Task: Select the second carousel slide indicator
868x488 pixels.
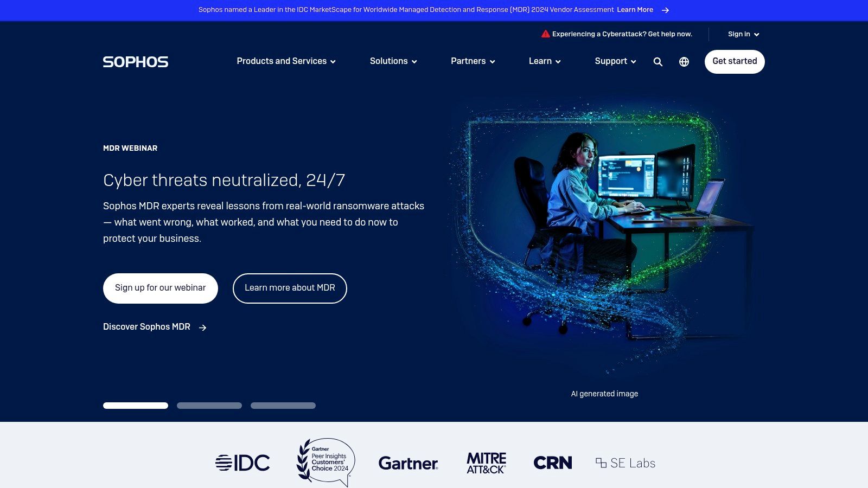Action: (209, 406)
